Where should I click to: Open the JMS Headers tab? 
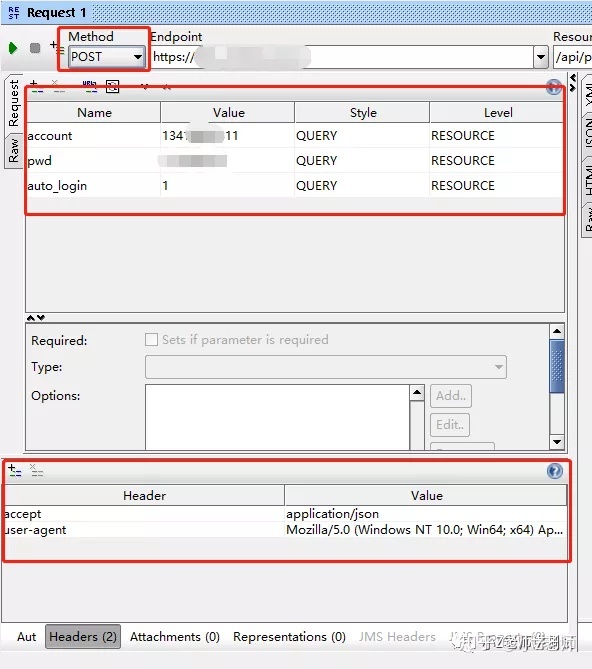[397, 637]
